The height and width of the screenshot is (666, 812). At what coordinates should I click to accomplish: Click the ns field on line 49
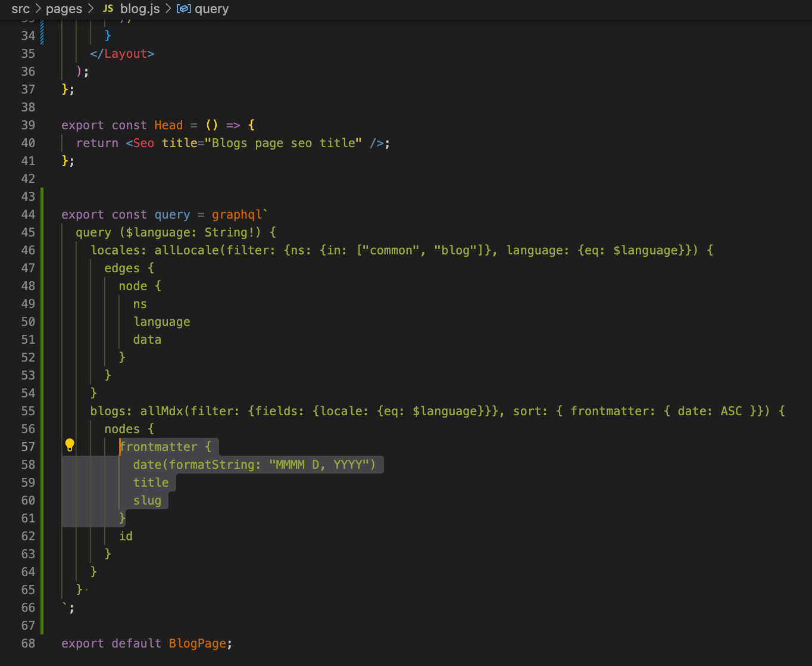[x=140, y=304]
